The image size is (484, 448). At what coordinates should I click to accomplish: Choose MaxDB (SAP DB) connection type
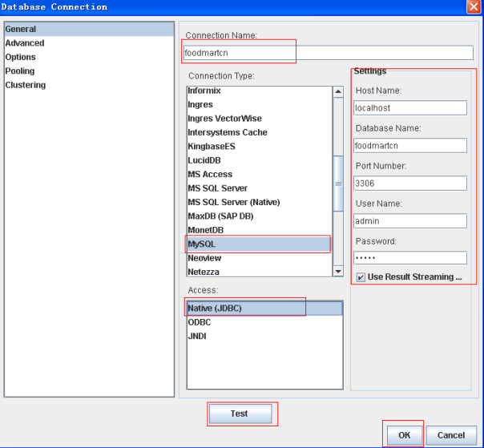(x=260, y=216)
